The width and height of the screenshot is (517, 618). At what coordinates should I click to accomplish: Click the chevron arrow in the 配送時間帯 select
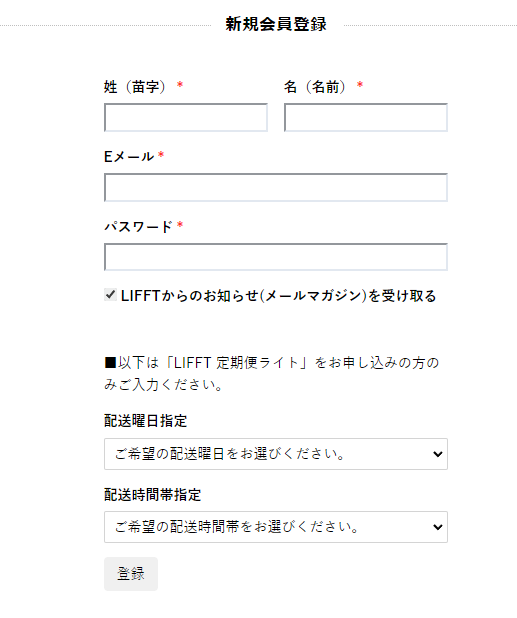tap(437, 527)
